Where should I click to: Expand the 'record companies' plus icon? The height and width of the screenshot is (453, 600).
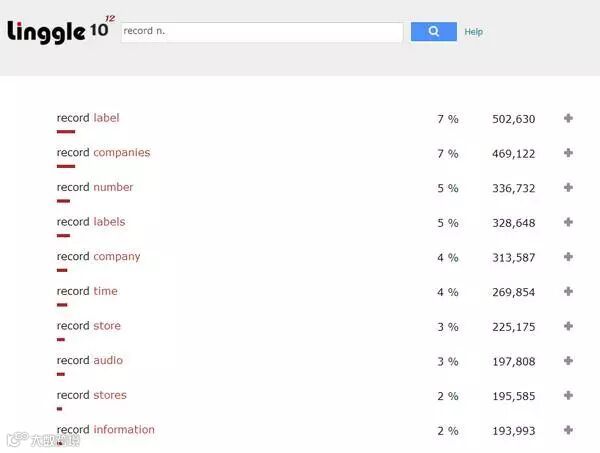pos(568,153)
